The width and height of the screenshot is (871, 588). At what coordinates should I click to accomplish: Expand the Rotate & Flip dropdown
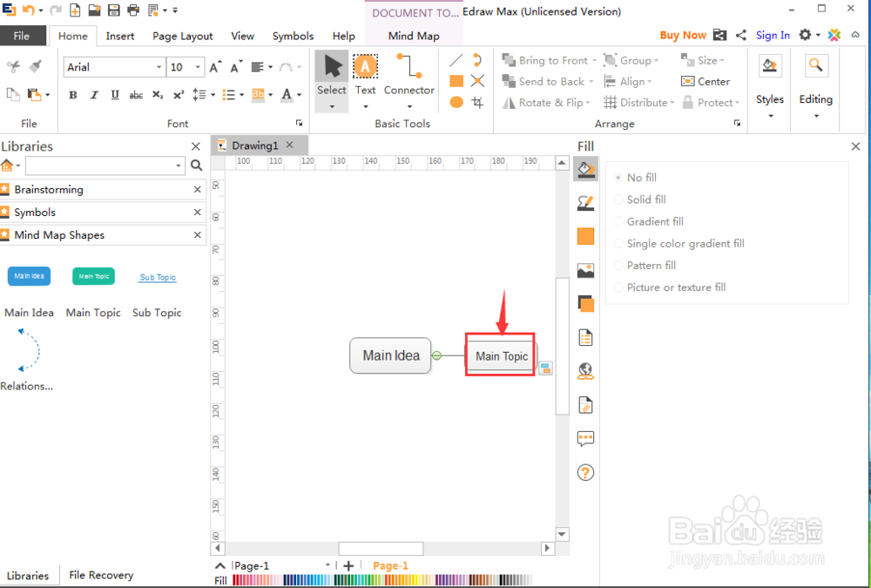[588, 103]
